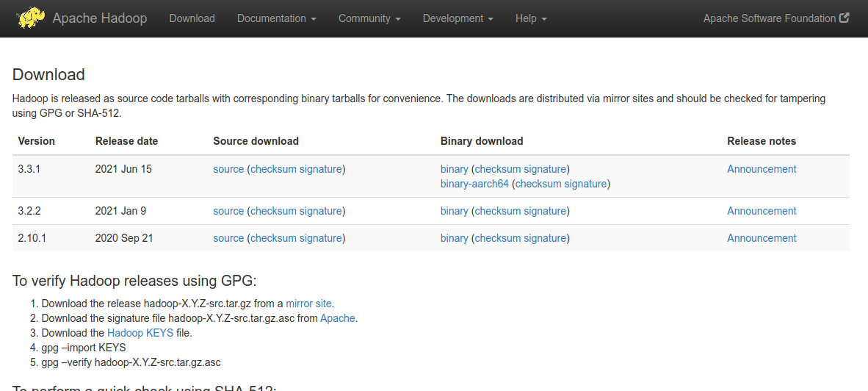The image size is (868, 391).
Task: Open the 3.2.2 release Announcement
Action: (762, 211)
